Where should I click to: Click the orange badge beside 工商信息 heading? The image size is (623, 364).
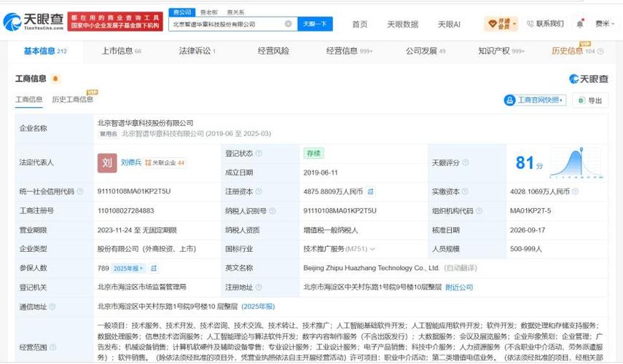55,79
